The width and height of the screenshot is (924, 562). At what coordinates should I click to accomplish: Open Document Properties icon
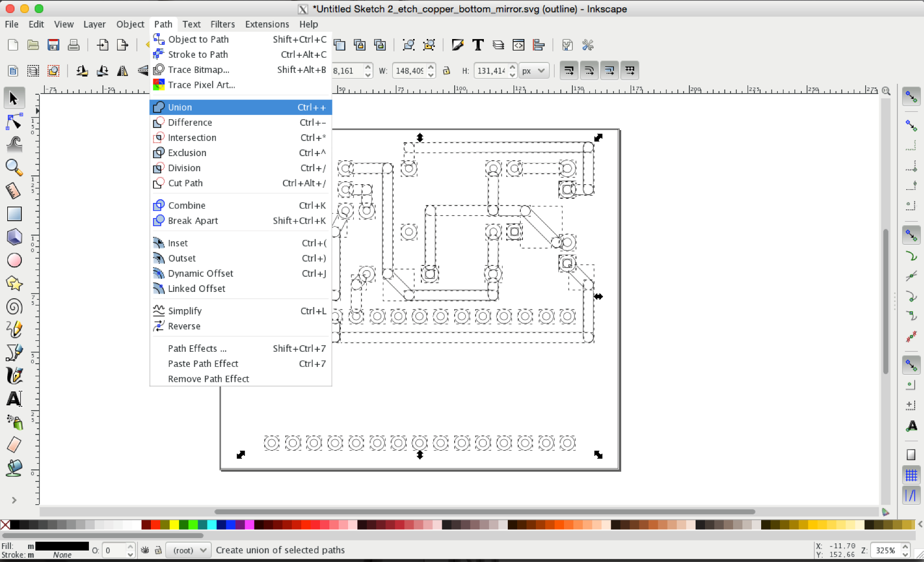(x=568, y=45)
